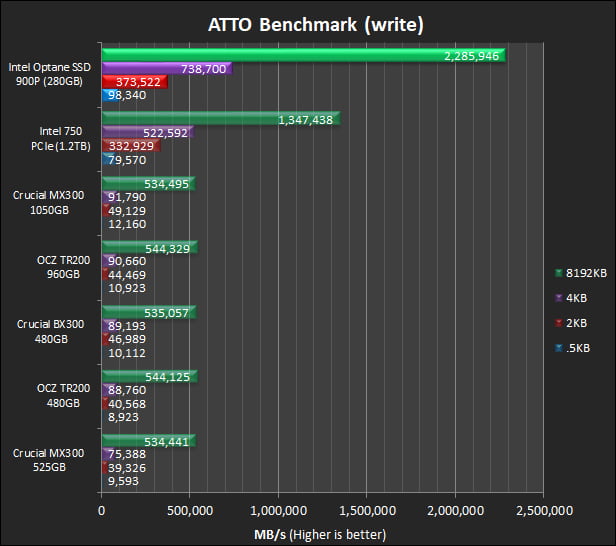Click the 4KB legend text

(576, 298)
